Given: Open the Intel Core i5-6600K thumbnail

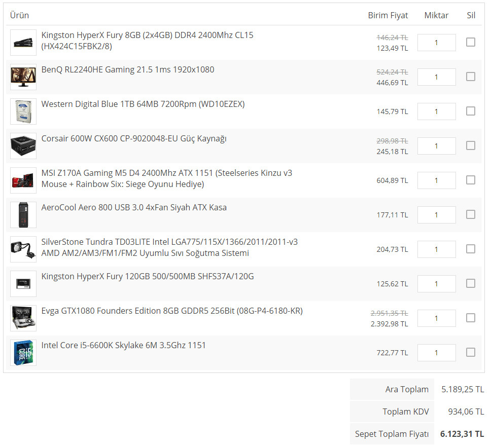Looking at the screenshot, I should pyautogui.click(x=23, y=352).
